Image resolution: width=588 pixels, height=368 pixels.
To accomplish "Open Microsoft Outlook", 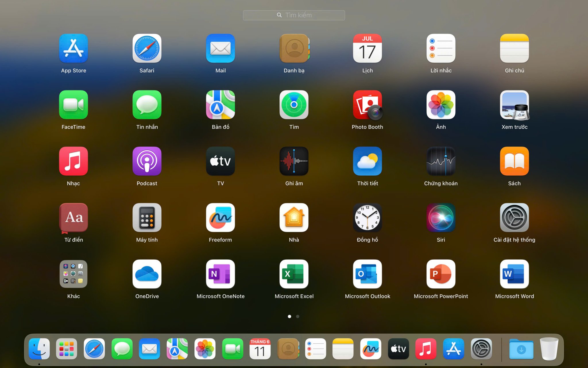I will (367, 274).
